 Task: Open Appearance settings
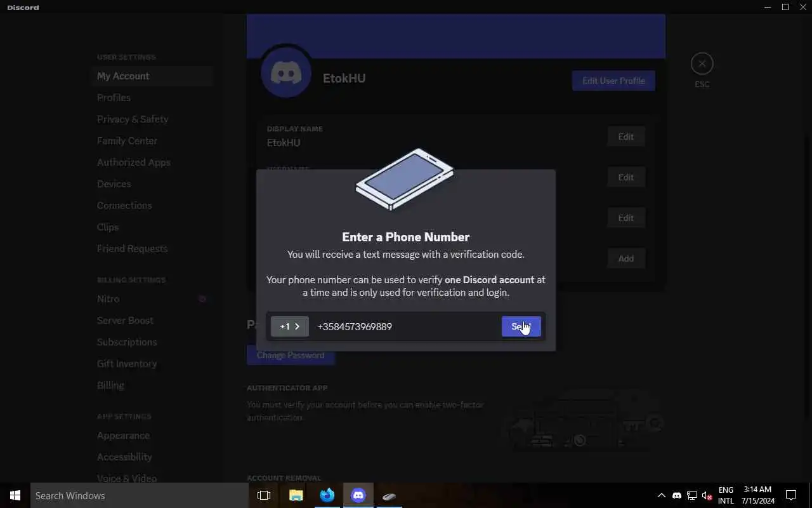pyautogui.click(x=152, y=435)
